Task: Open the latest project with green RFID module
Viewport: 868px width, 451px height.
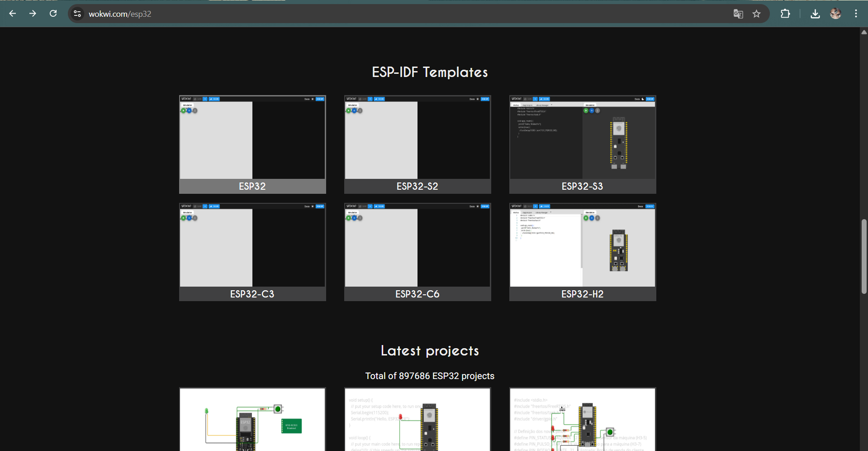Action: (x=252, y=419)
